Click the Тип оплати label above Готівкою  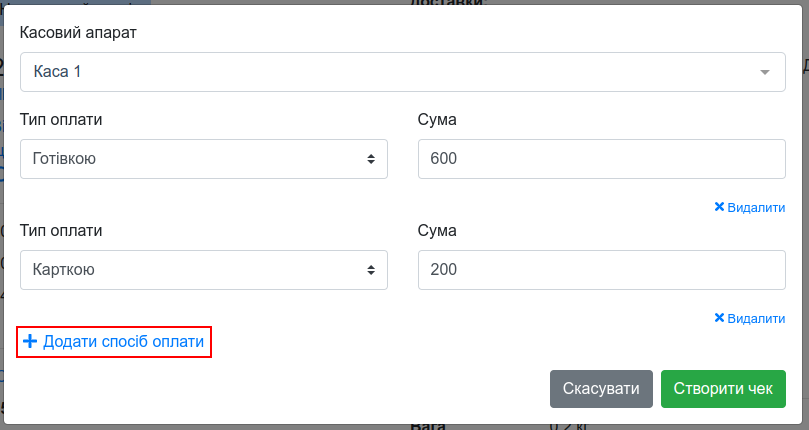click(61, 119)
